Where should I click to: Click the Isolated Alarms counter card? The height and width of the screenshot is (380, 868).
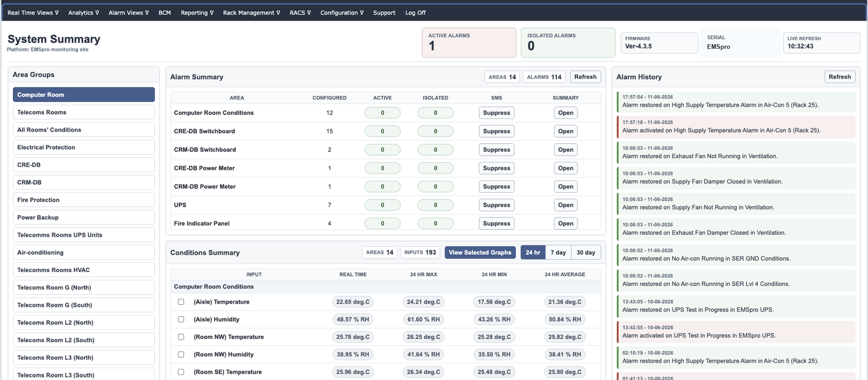point(568,43)
